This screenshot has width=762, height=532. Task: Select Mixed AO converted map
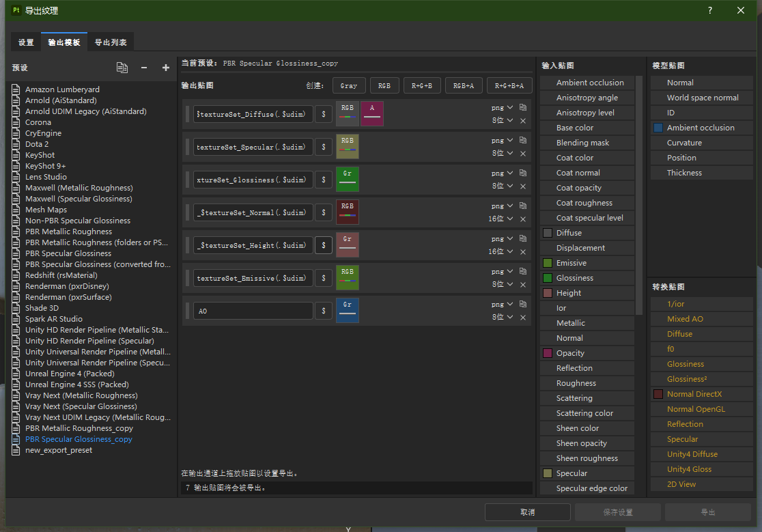pos(702,319)
